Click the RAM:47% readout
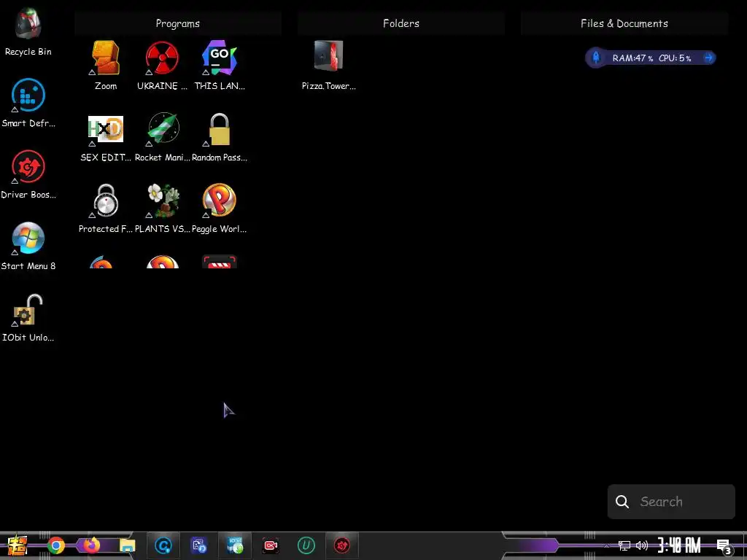This screenshot has width=747, height=560. (x=632, y=58)
